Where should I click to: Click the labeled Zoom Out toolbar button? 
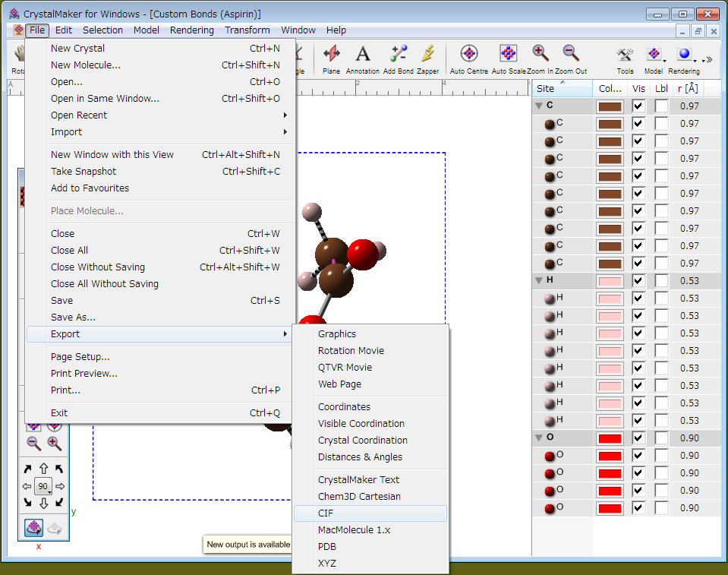pos(571,58)
